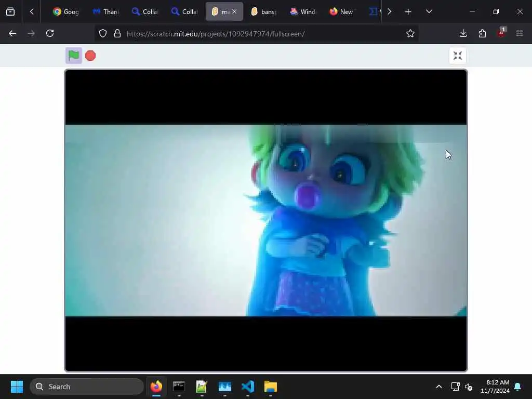Click the taskbar Search box

point(87,387)
